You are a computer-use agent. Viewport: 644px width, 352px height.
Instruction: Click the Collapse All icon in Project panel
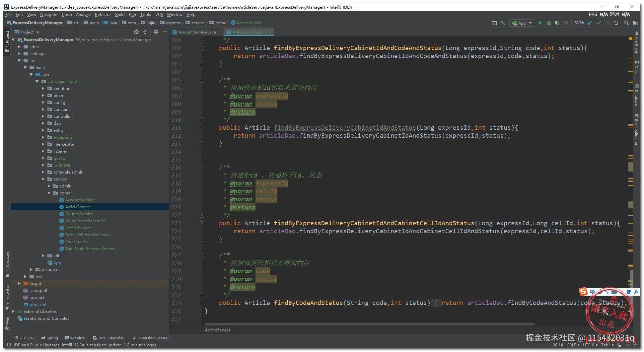click(145, 32)
